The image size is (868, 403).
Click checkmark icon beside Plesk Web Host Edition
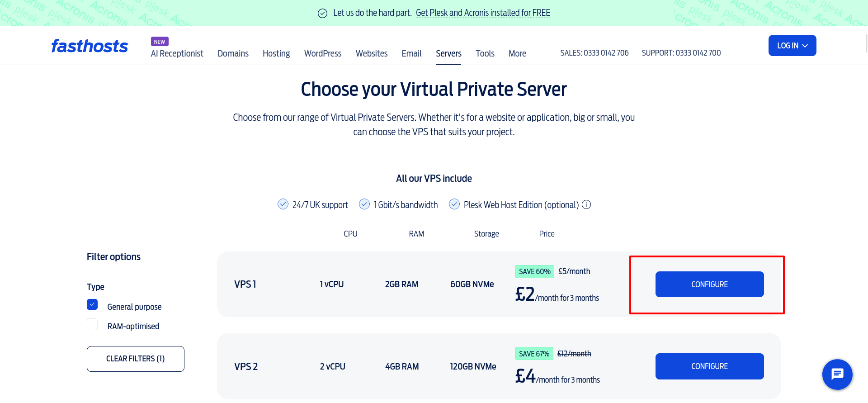pos(454,204)
